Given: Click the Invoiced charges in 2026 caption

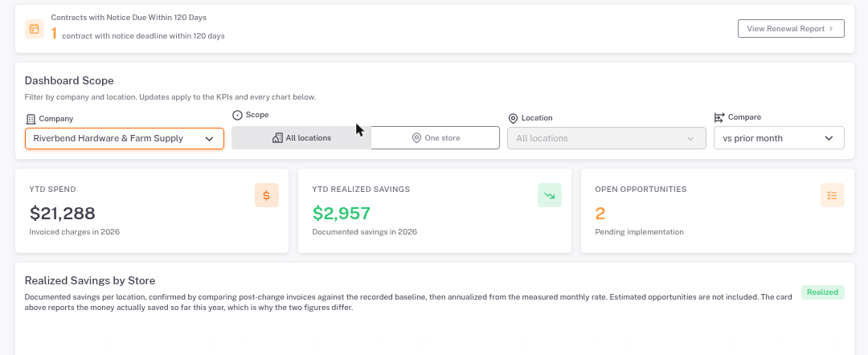Looking at the screenshot, I should coord(74,231).
